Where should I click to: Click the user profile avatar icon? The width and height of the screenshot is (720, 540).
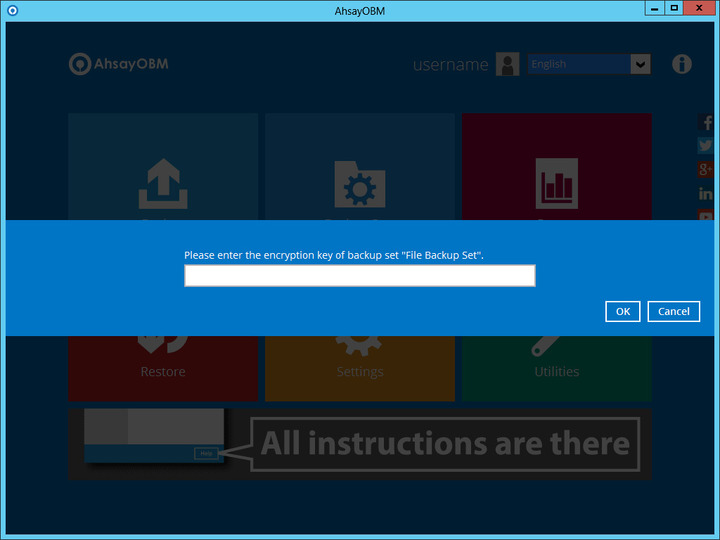[x=507, y=65]
